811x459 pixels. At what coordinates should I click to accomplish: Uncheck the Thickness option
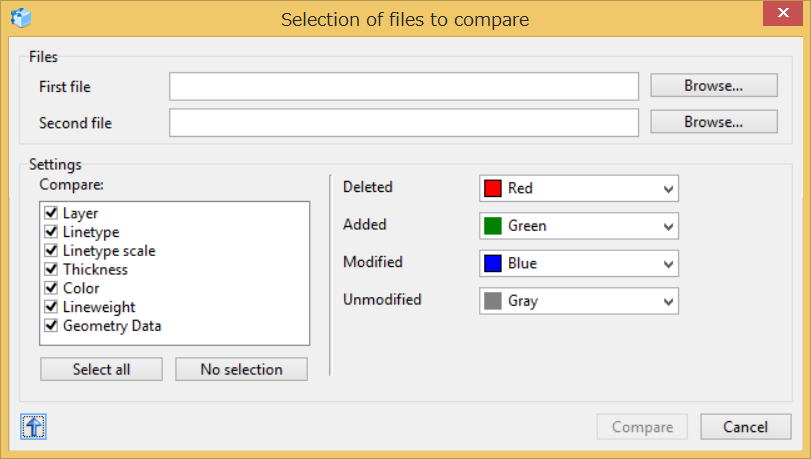pos(51,269)
